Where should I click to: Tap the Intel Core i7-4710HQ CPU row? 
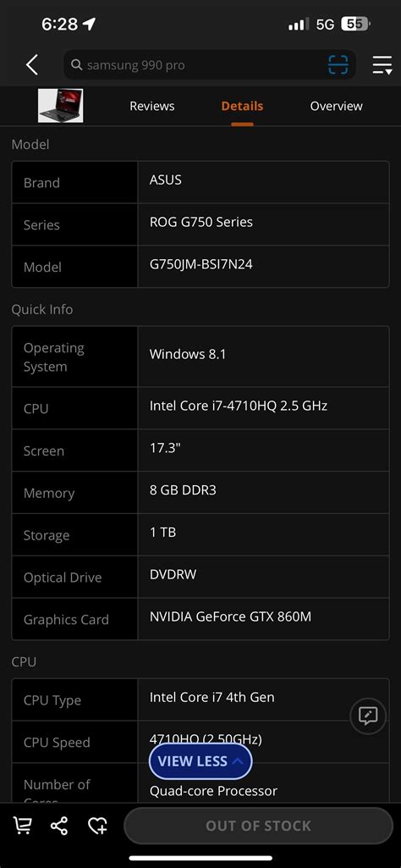coord(200,408)
